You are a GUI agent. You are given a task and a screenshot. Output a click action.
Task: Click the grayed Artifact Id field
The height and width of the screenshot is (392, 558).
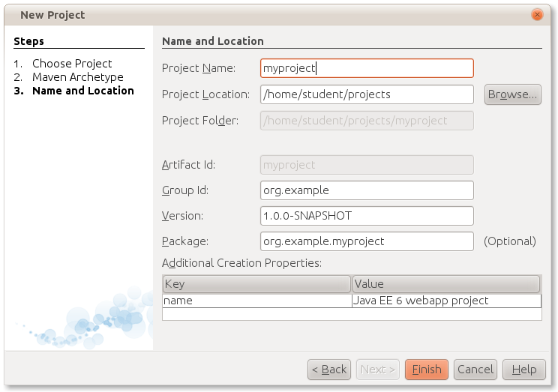pyautogui.click(x=367, y=165)
